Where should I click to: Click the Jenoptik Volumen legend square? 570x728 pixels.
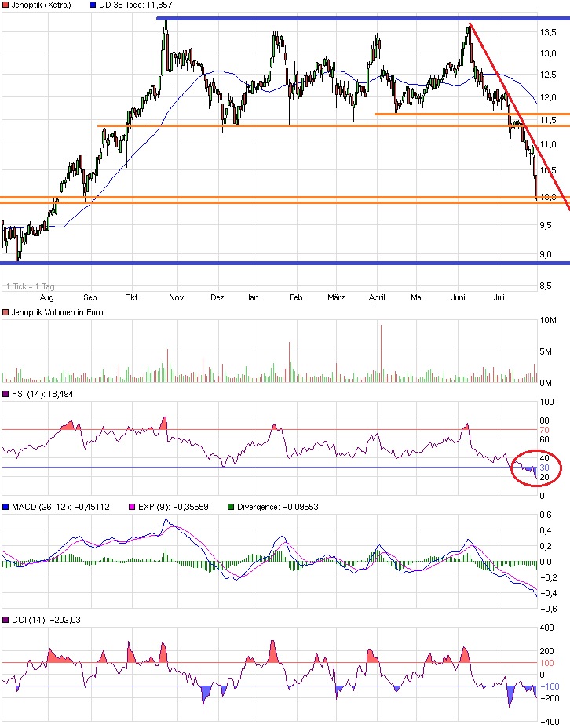[x=5, y=312]
